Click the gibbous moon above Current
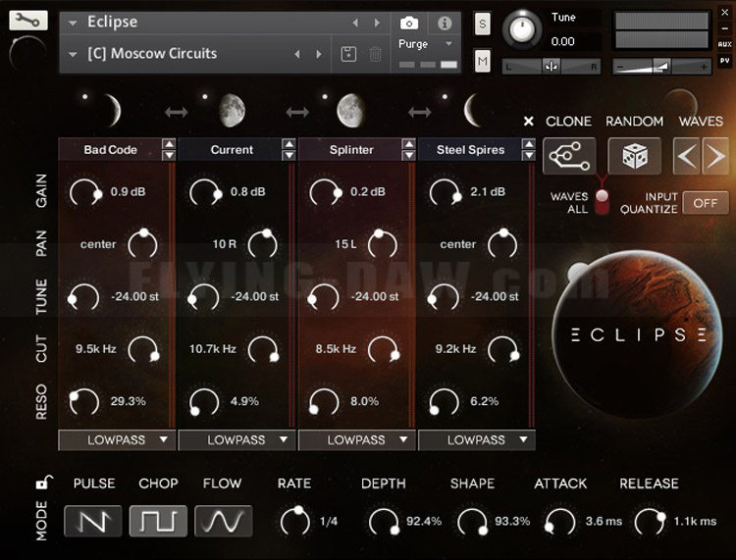This screenshot has height=560, width=736. click(x=233, y=111)
